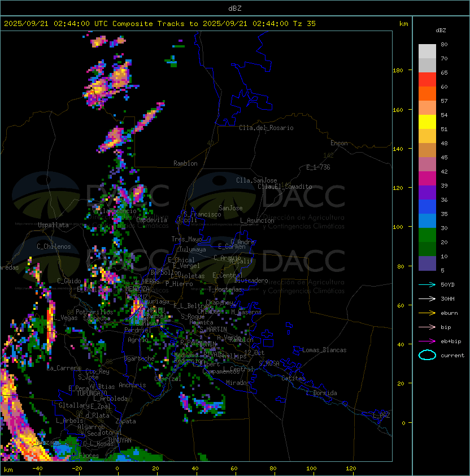Click the 'Catitas' map label
The width and height of the screenshot is (470, 476).
(x=293, y=378)
